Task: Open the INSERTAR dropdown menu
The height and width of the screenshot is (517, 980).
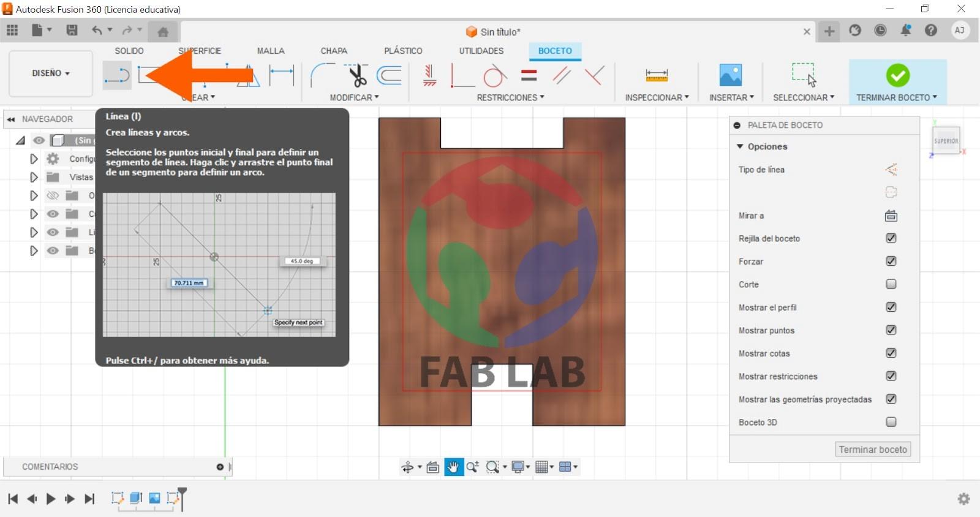Action: click(x=731, y=97)
